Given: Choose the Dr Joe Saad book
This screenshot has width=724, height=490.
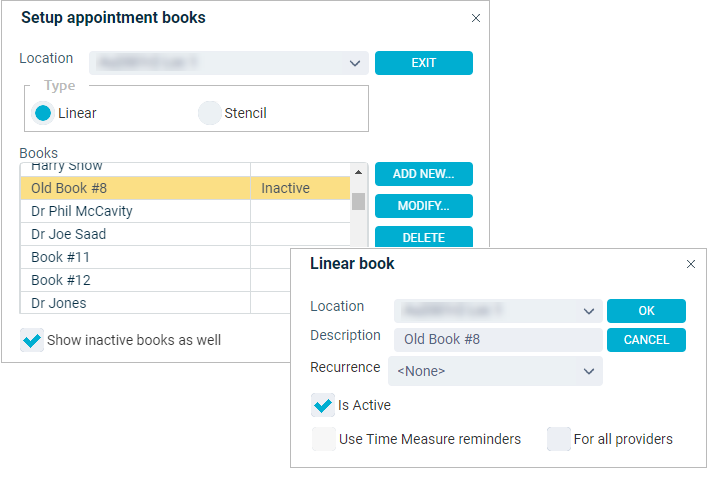Looking at the screenshot, I should pyautogui.click(x=185, y=234).
